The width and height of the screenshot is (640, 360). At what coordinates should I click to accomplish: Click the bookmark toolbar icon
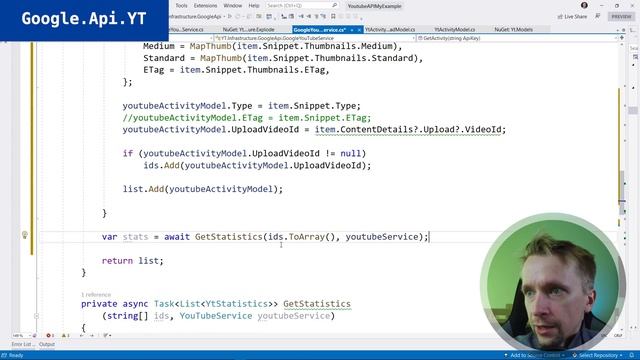333,17
